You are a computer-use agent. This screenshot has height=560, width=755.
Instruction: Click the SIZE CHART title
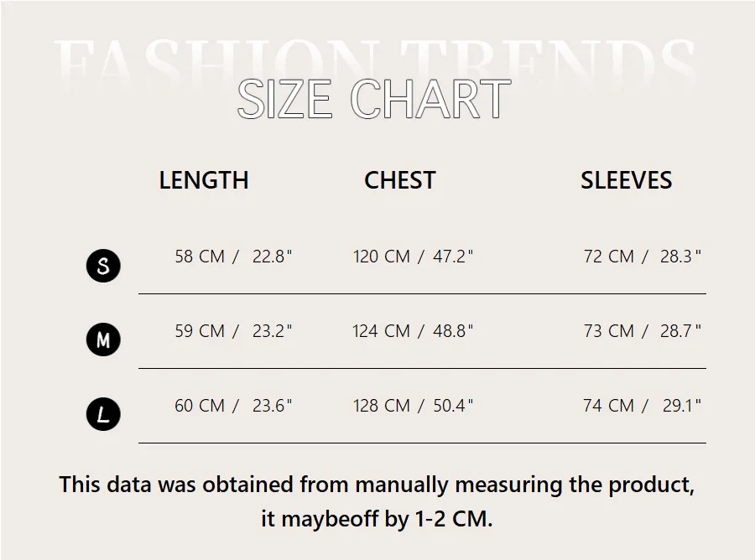[x=374, y=99]
